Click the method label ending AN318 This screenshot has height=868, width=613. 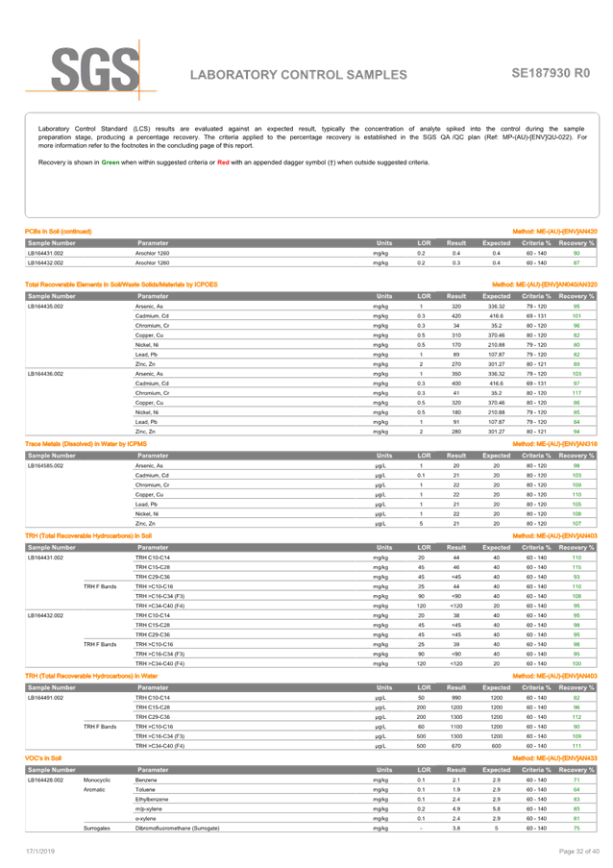[554, 444]
